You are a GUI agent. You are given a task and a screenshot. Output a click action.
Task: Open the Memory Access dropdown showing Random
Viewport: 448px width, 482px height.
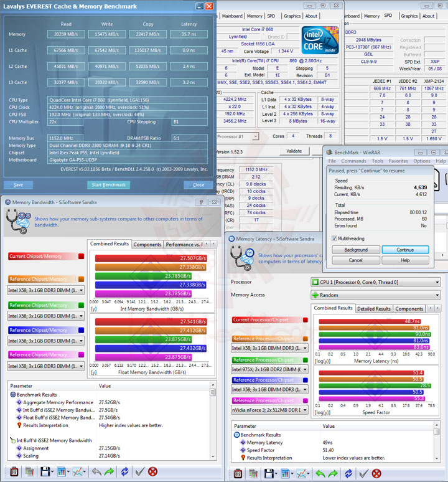coord(376,295)
